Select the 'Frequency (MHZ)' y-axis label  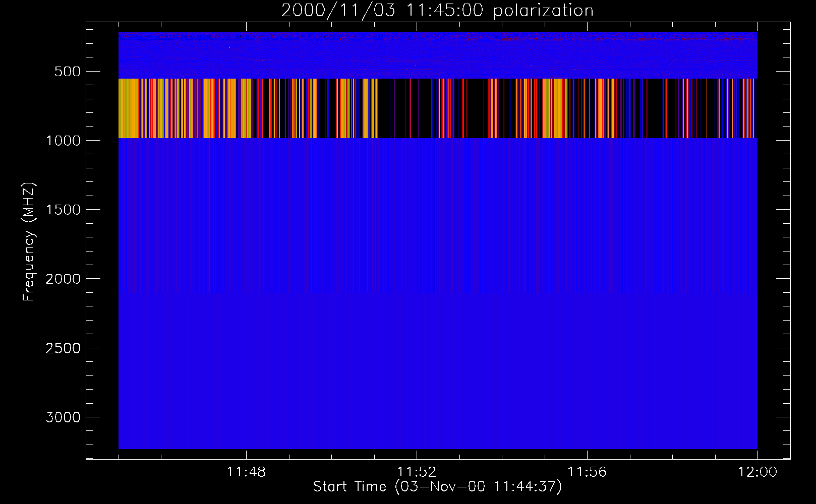[29, 242]
